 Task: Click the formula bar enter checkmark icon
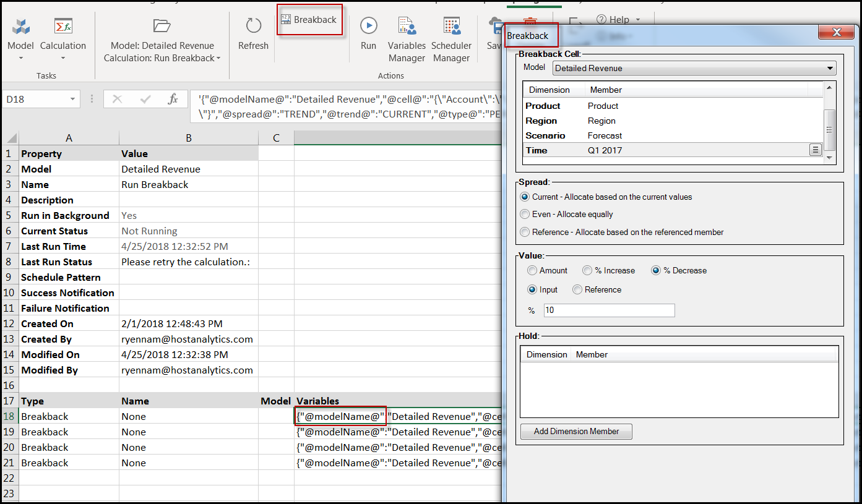(x=145, y=99)
